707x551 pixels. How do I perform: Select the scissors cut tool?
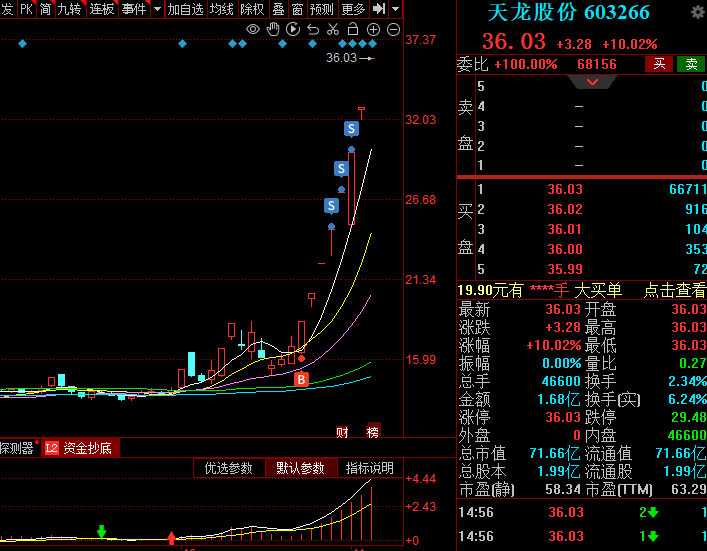coord(333,30)
